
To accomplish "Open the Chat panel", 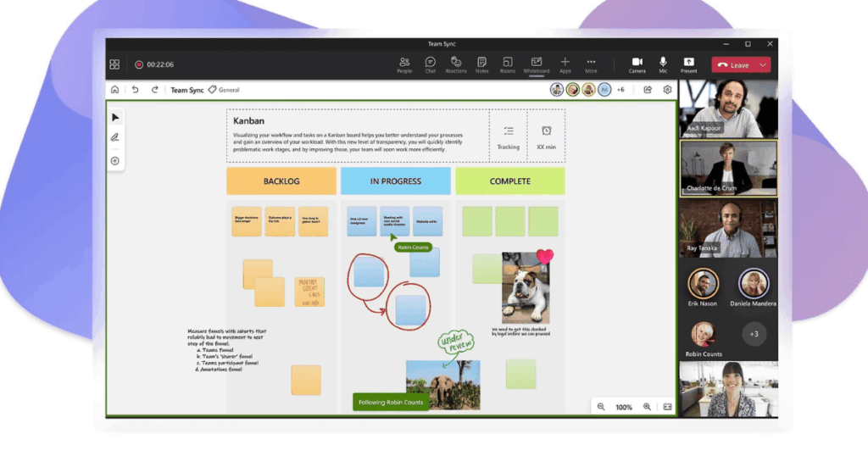I will click(x=430, y=64).
